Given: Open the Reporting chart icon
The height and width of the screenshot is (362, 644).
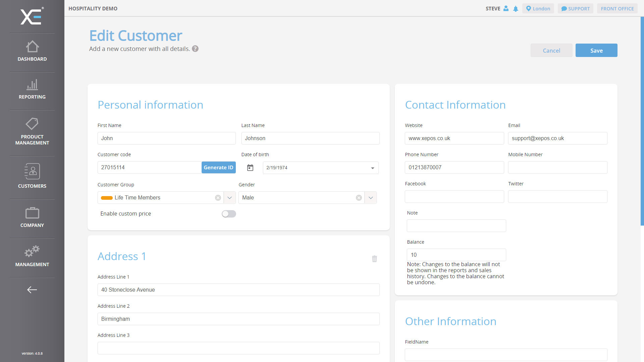Looking at the screenshot, I should [32, 85].
